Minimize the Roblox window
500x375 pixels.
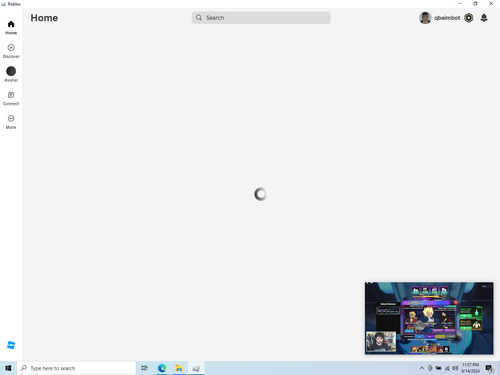(x=460, y=4)
